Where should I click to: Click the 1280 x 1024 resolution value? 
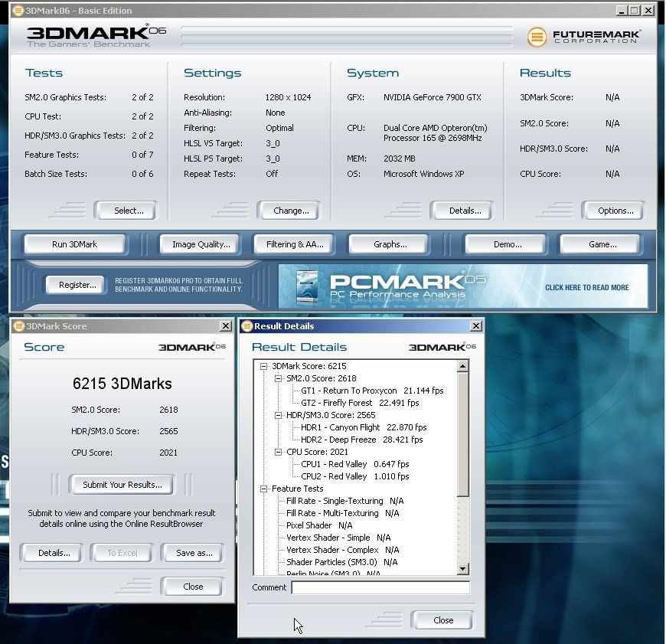coord(289,98)
